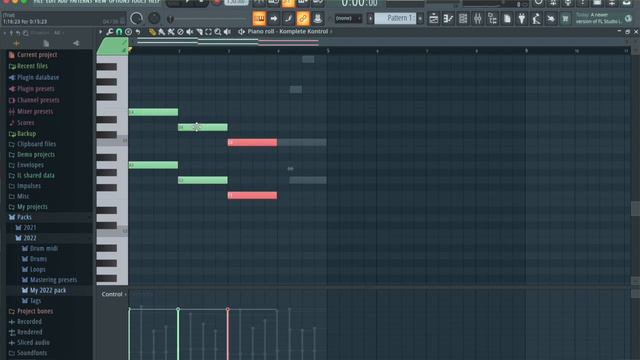Switch to the browser tab with share icon
640x360 pixels.
(x=76, y=43)
